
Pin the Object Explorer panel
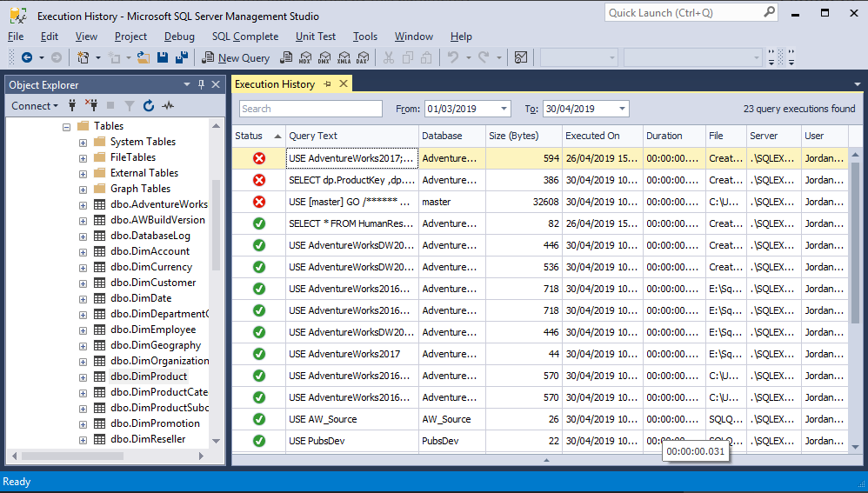coord(201,84)
